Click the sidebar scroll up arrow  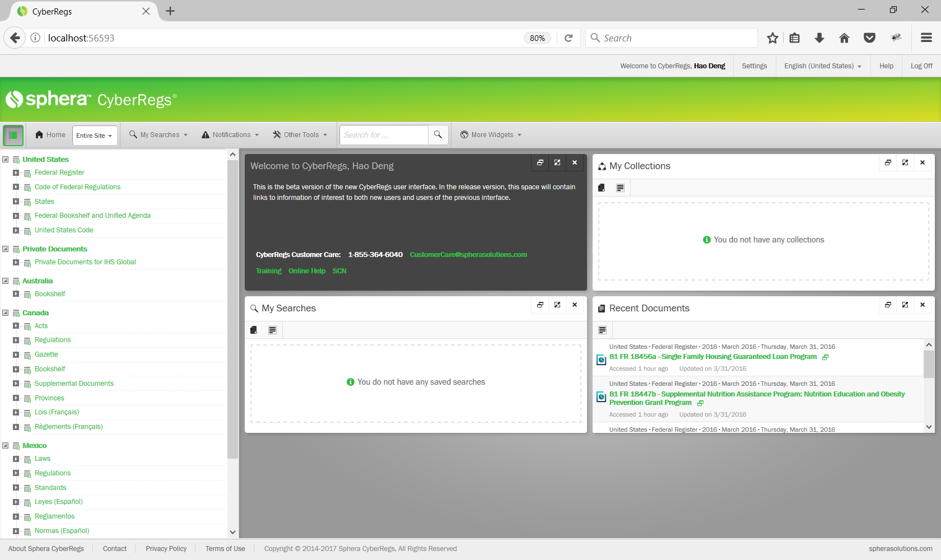pyautogui.click(x=232, y=155)
